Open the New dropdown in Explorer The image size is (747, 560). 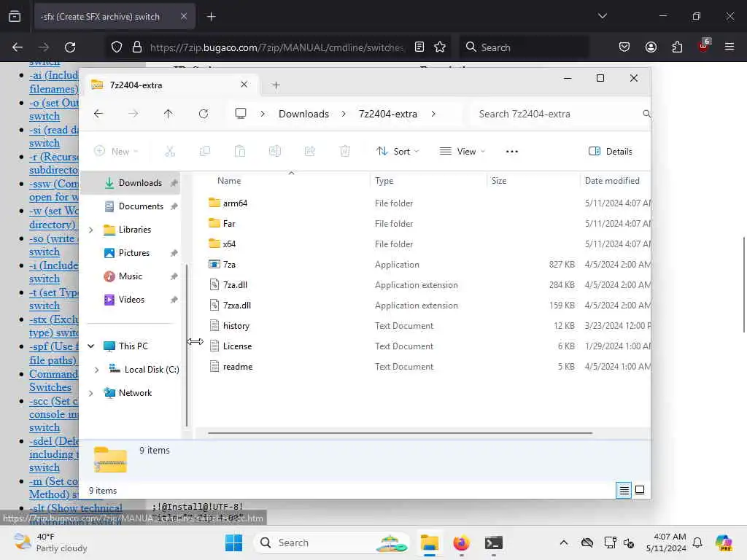tap(116, 152)
